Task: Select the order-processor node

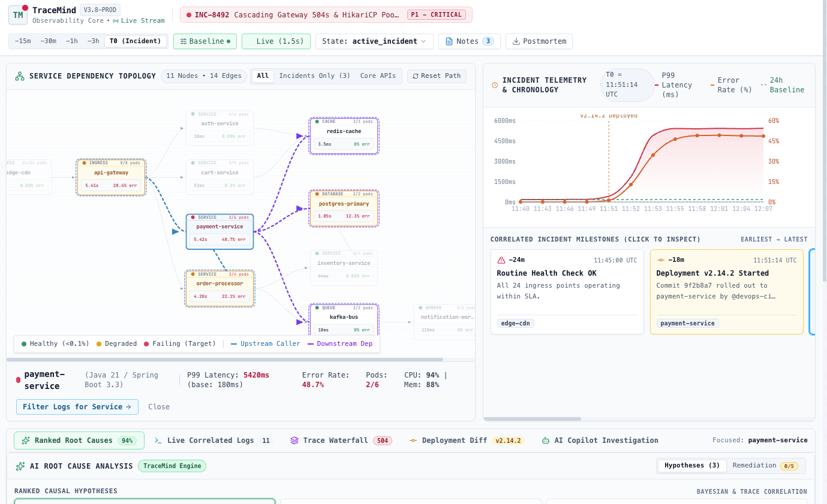Action: 219,288
